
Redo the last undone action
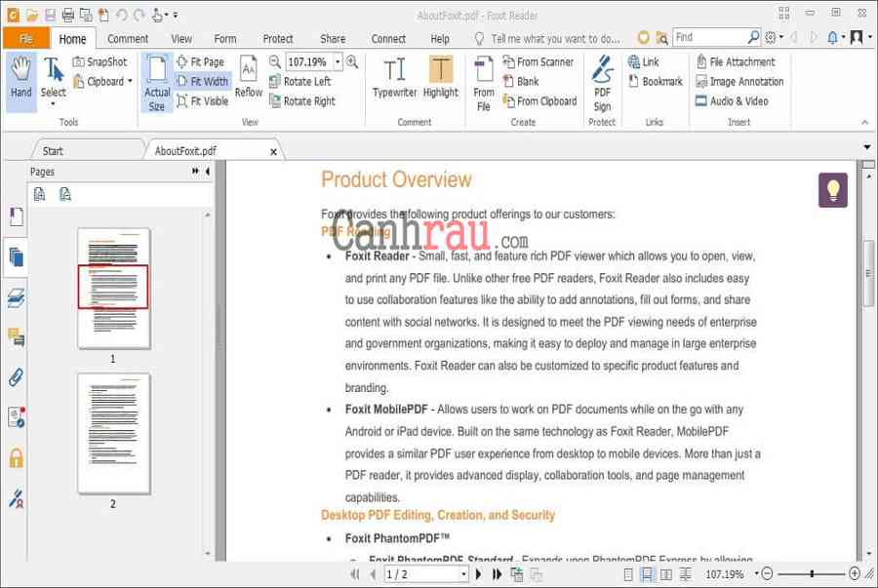(139, 15)
